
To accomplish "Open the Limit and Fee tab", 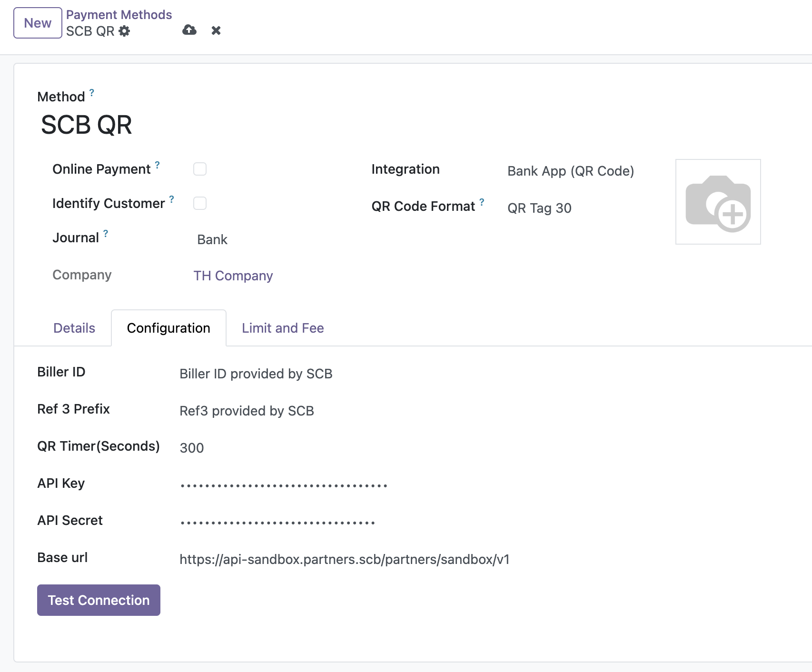I will (283, 328).
